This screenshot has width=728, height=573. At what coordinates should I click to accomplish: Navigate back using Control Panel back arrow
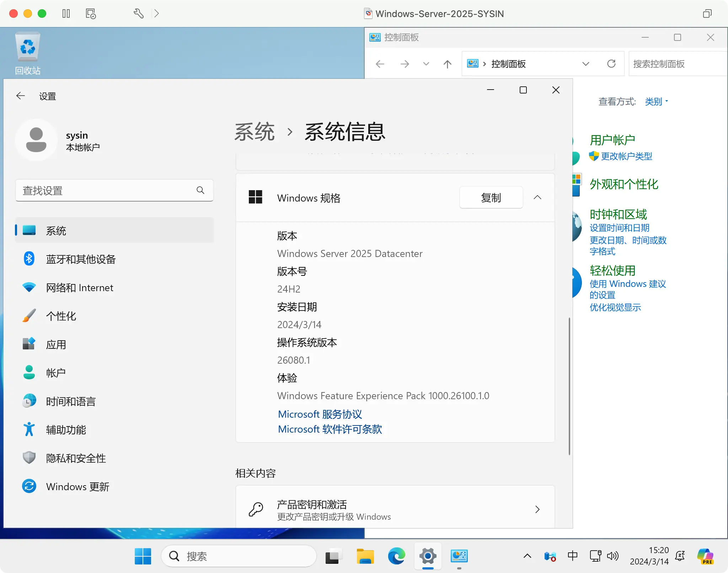pos(380,63)
